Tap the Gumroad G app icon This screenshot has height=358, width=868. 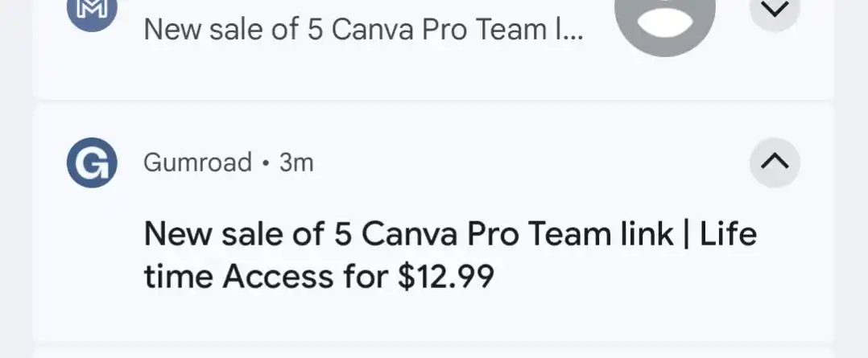pos(92,163)
